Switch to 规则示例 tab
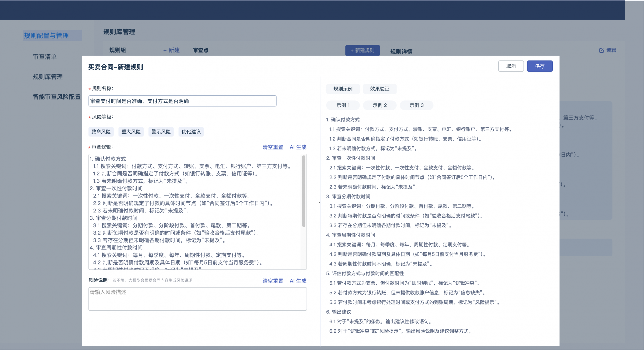Screen dimensions: 644x350 tap(343, 89)
